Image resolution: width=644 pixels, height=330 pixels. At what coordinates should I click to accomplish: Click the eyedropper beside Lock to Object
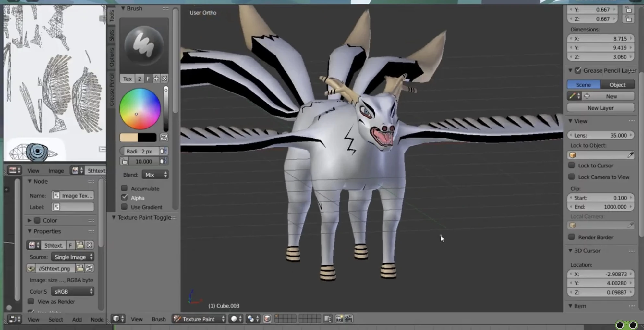coord(631,155)
